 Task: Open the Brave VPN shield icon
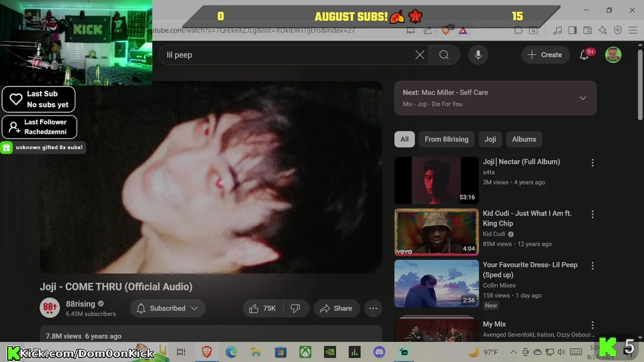[x=618, y=30]
